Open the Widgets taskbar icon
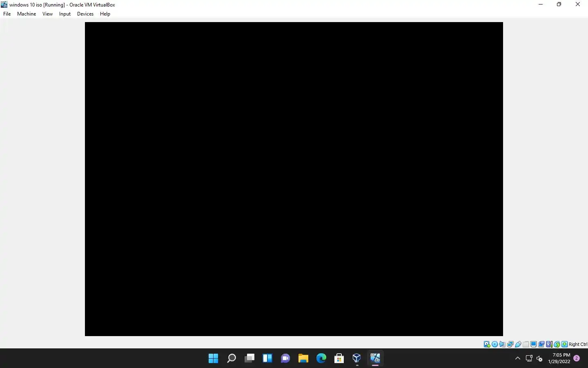Screen dimensions: 588x368 pyautogui.click(x=267, y=359)
